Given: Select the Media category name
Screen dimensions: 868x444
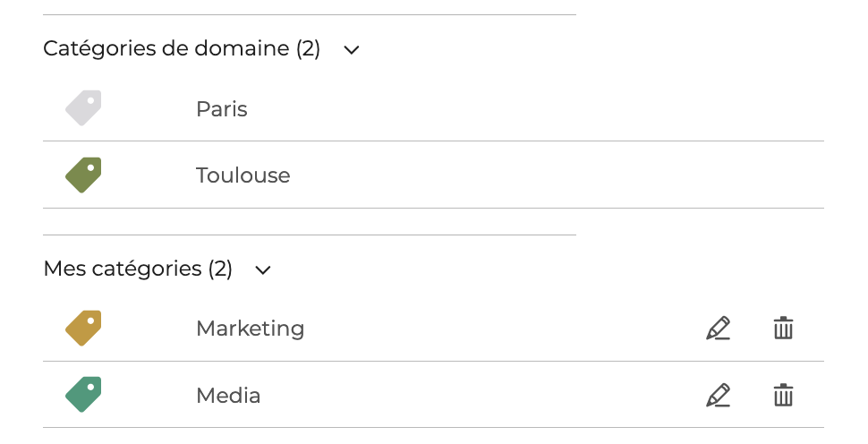Looking at the screenshot, I should pos(228,396).
